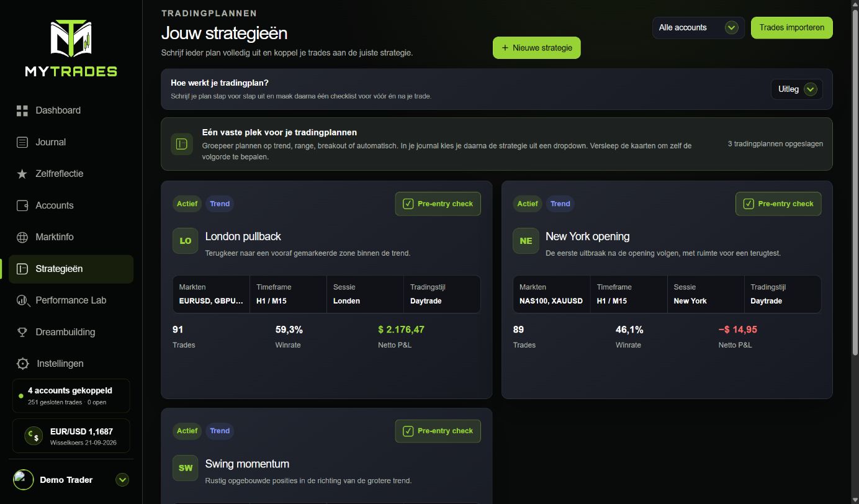Click 3 tradingplannen opgeslagen text
Screen dimensions: 859x504
pyautogui.click(x=775, y=144)
